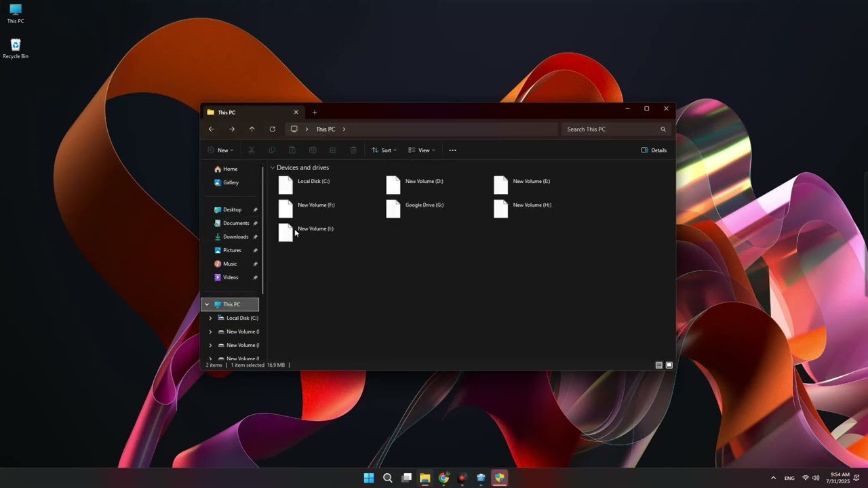Image resolution: width=868 pixels, height=488 pixels.
Task: Close the This PC tab
Action: 296,113
